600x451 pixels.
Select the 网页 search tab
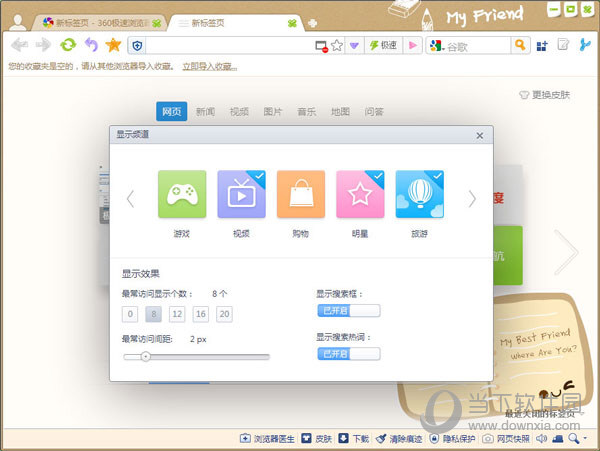(x=171, y=111)
